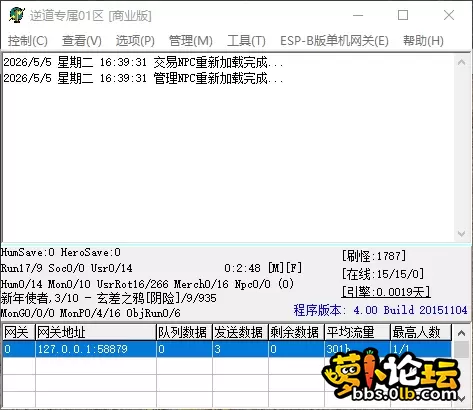Viewport: 473px width, 410px height.
Task: Select the 管理NPC重新加载完成 log line
Action: coord(143,78)
